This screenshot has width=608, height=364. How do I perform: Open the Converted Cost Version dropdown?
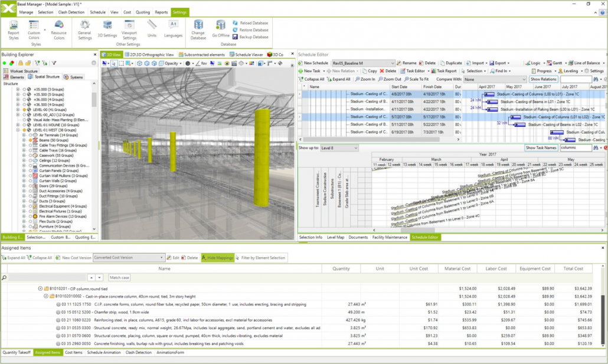[x=162, y=258]
